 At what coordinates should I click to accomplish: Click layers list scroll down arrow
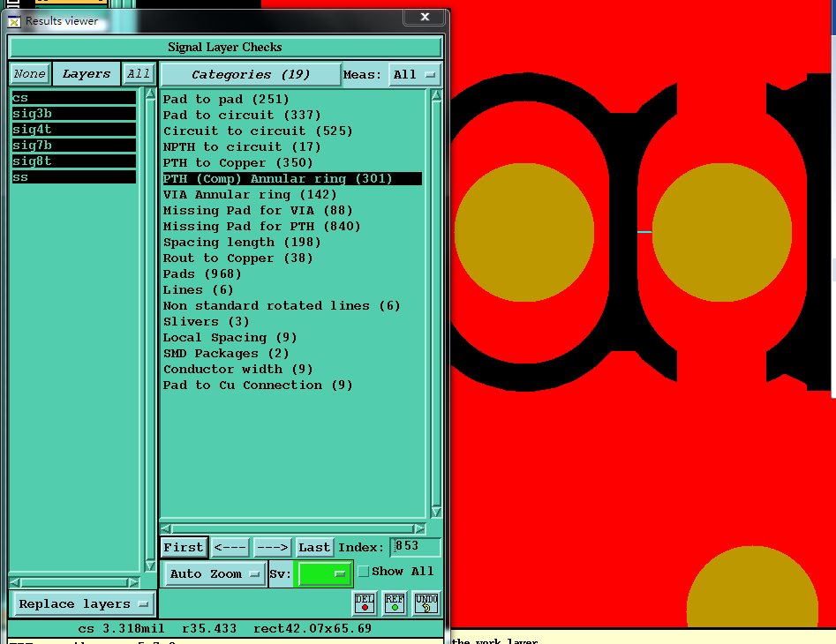click(x=150, y=565)
